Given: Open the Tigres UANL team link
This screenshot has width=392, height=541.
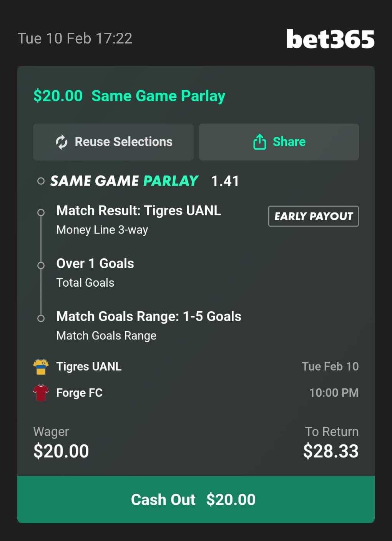Looking at the screenshot, I should 89,367.
